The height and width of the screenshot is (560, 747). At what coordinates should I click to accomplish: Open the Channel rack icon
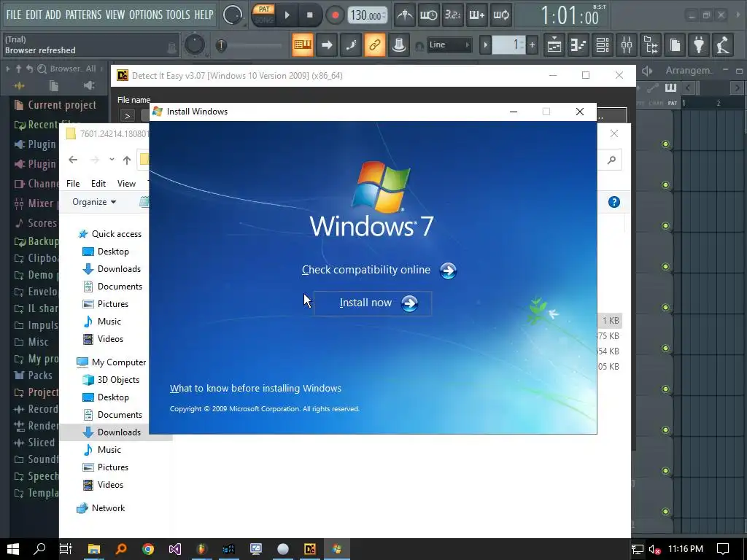point(603,45)
